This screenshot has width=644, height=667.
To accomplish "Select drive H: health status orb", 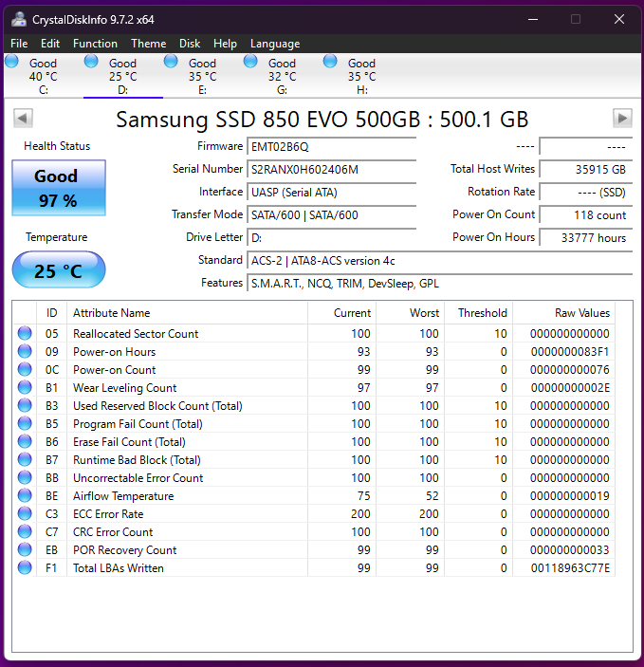I will (x=330, y=62).
